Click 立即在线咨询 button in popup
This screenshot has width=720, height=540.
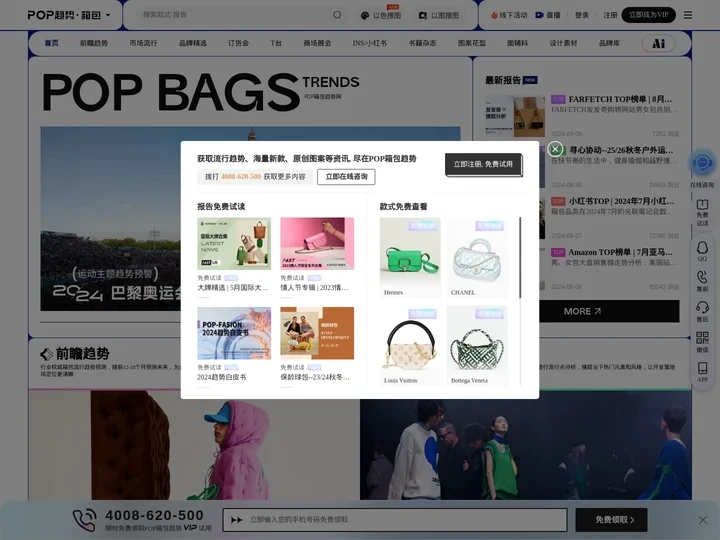click(x=346, y=177)
